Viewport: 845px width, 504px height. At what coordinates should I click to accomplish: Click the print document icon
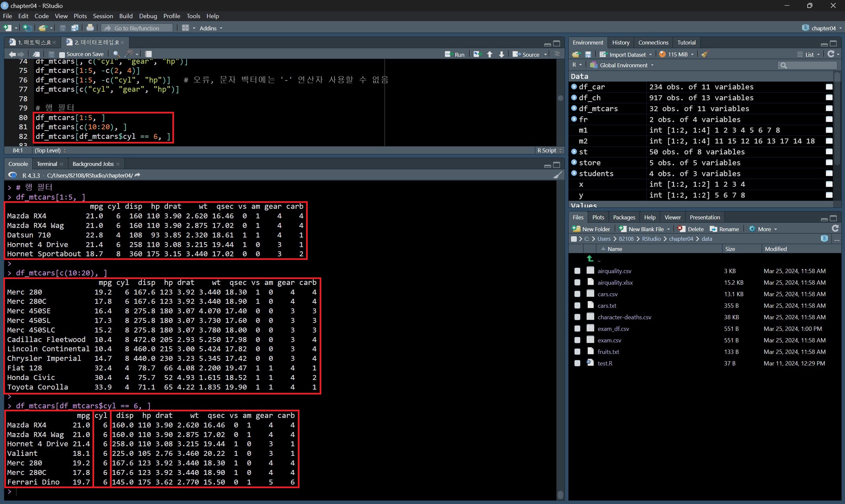(x=90, y=28)
